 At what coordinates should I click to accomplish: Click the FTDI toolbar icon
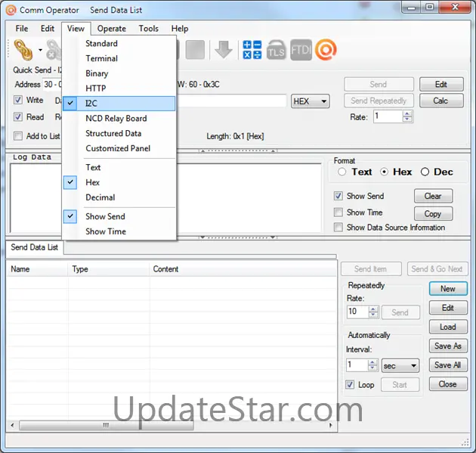click(301, 50)
